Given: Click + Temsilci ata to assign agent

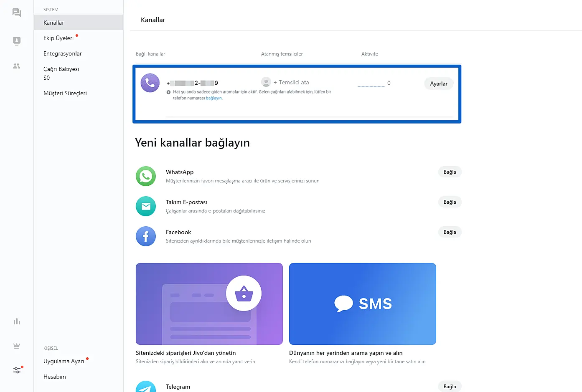Looking at the screenshot, I should [x=291, y=83].
